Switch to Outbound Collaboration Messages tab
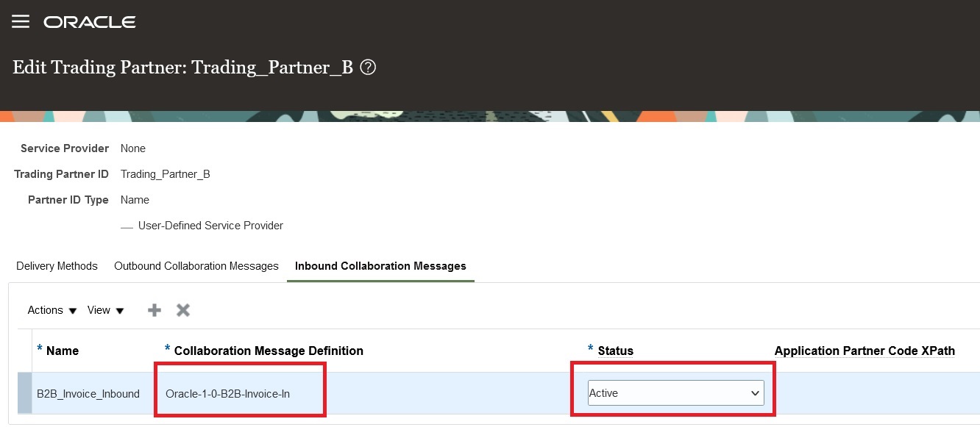980x427 pixels. coord(196,266)
